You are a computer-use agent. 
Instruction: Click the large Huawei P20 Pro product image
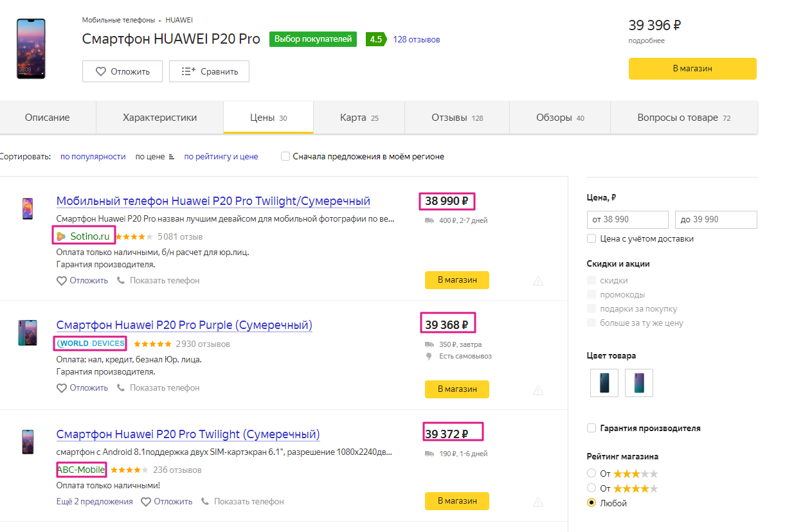pos(31,48)
